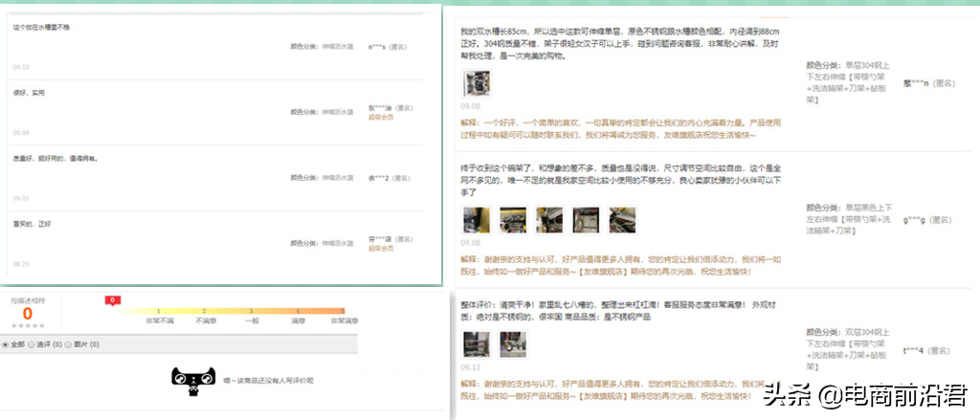
Task: Select the 追评 (0) radio button
Action: (x=32, y=344)
